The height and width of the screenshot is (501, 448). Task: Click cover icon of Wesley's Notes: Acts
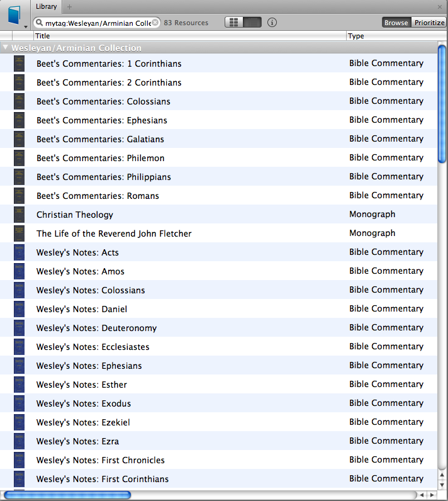click(19, 252)
